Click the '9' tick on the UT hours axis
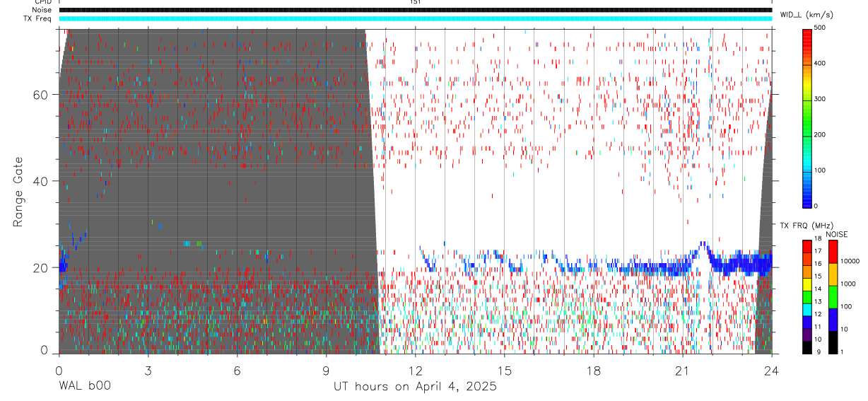868x401 pixels. [326, 371]
